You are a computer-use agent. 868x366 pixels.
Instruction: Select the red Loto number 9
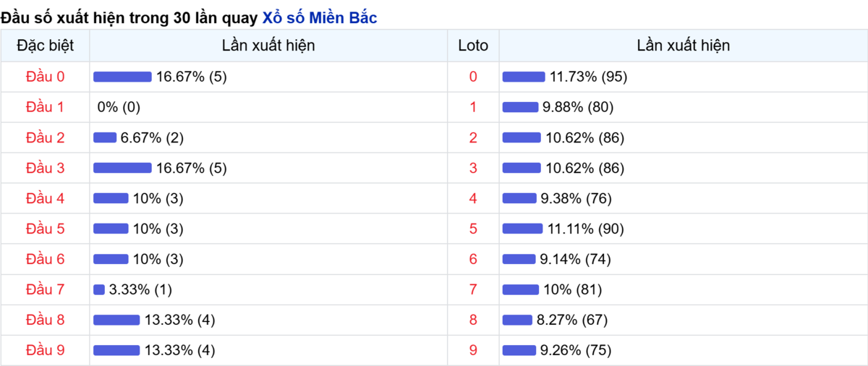[x=473, y=350]
